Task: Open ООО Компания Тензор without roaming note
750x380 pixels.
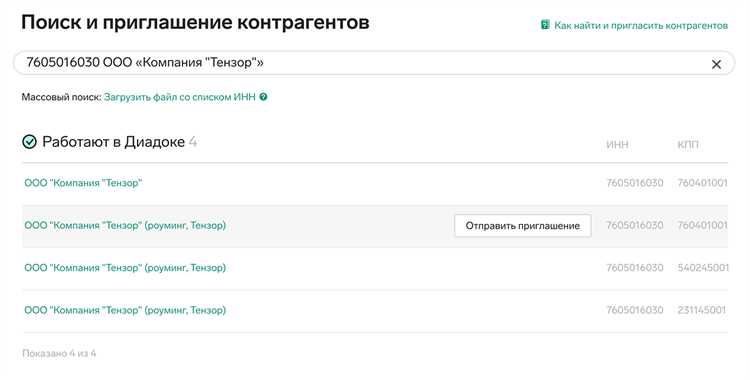Action: tap(83, 183)
